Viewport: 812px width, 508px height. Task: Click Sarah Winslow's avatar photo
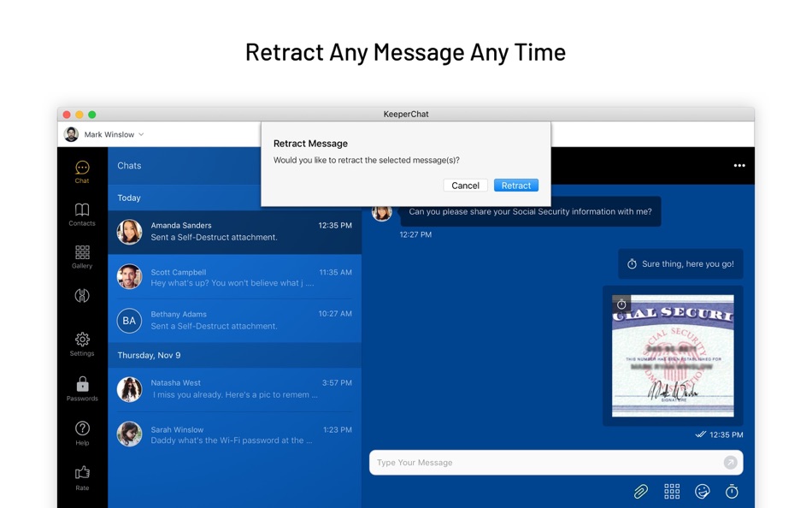[129, 434]
